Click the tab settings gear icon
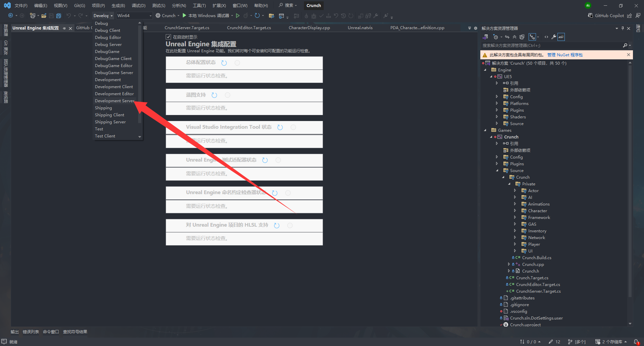The width and height of the screenshot is (644, 346). click(475, 28)
